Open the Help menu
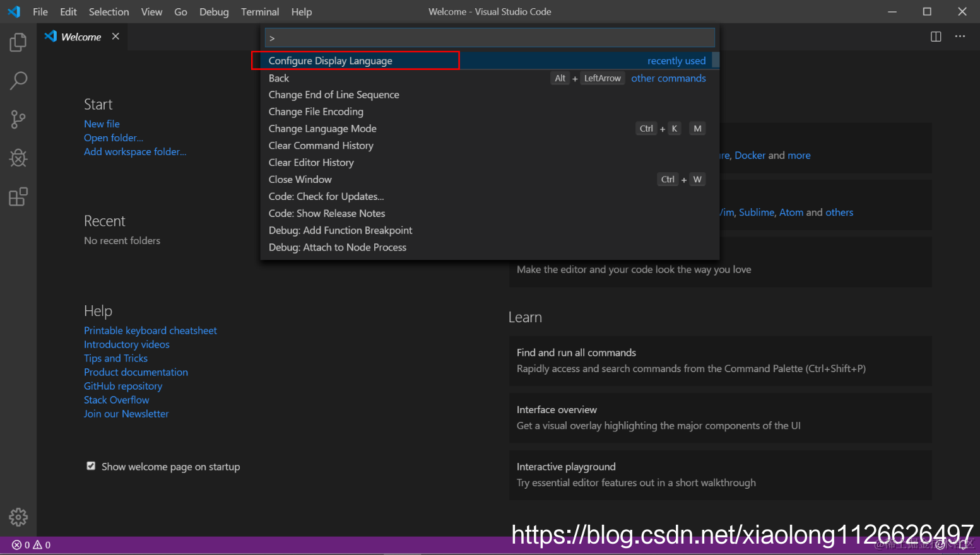Image resolution: width=980 pixels, height=555 pixels. (x=302, y=11)
